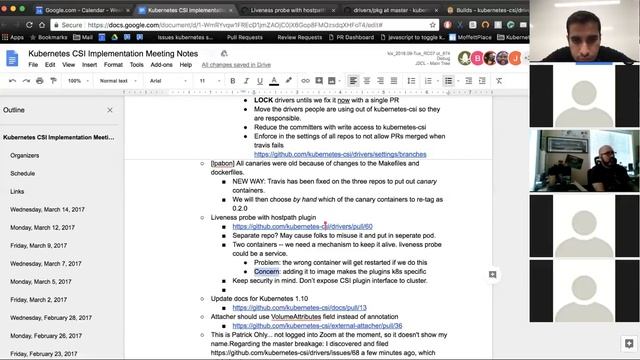The image size is (640, 360).
Task: Add a comment from the toolbar
Action: tap(319, 81)
